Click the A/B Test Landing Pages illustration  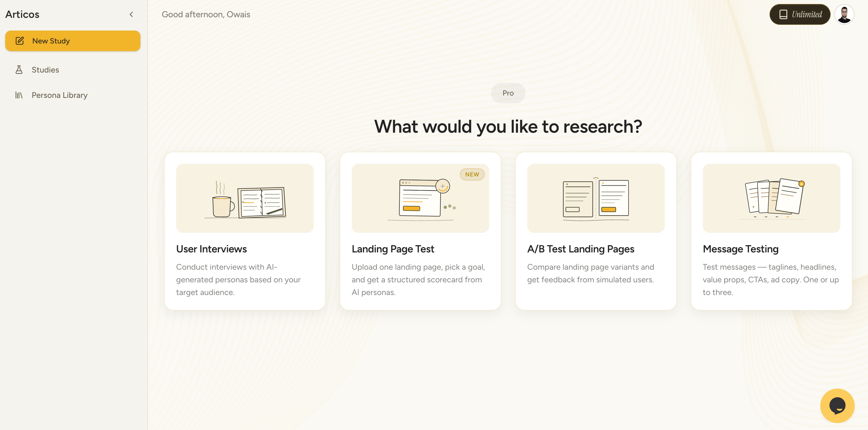coord(596,198)
